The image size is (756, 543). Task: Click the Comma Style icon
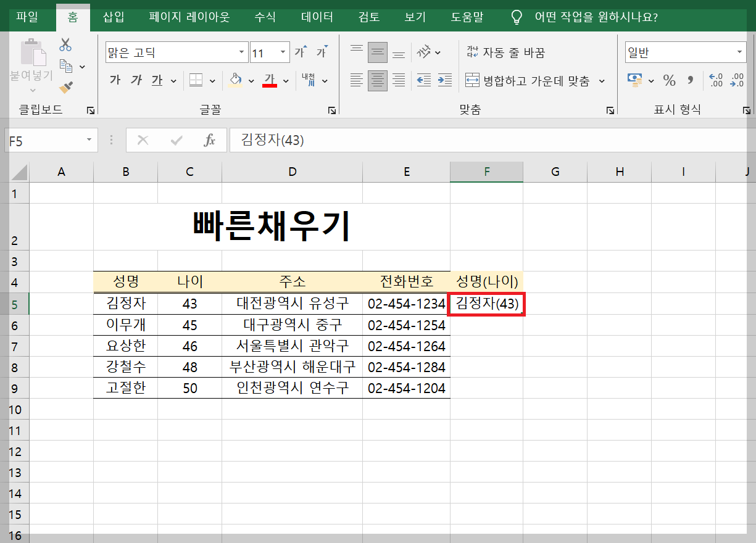(689, 80)
